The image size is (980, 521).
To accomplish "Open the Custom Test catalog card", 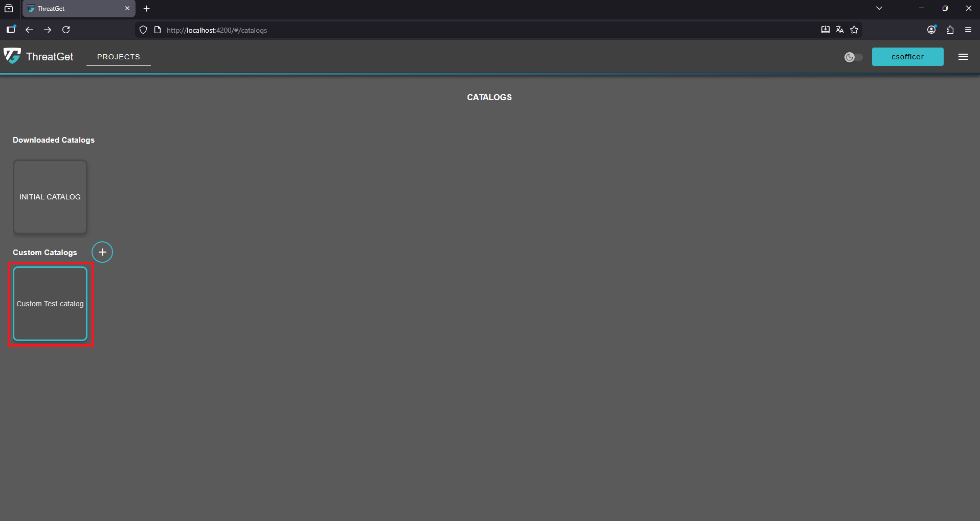I will tap(50, 304).
